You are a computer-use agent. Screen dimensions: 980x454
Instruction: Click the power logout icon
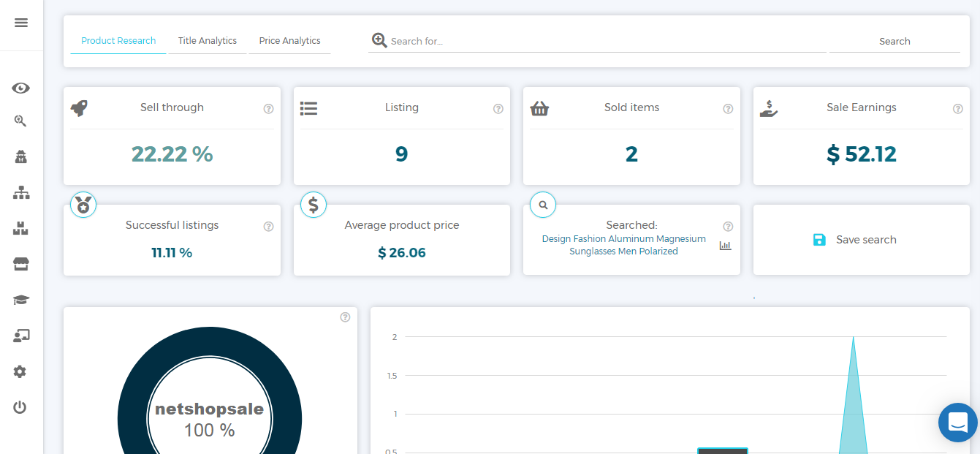click(x=20, y=407)
